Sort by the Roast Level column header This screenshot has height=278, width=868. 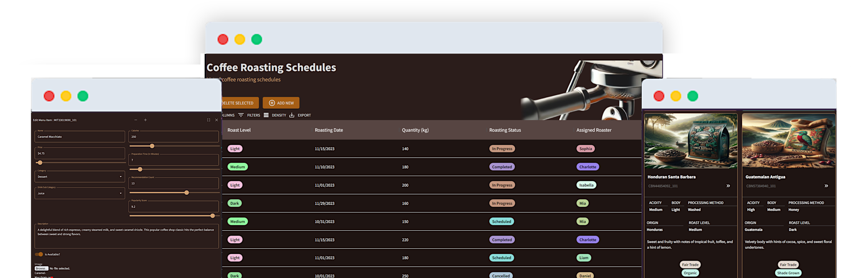[x=239, y=130]
